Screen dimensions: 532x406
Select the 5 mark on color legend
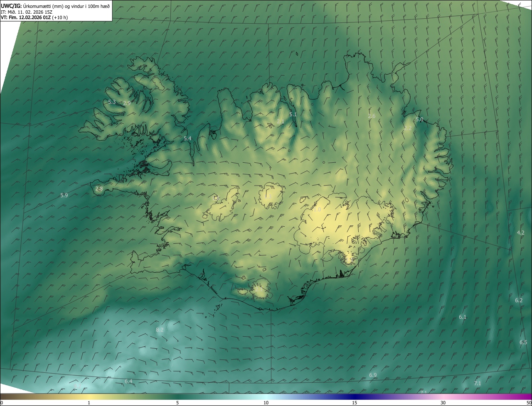point(177,403)
